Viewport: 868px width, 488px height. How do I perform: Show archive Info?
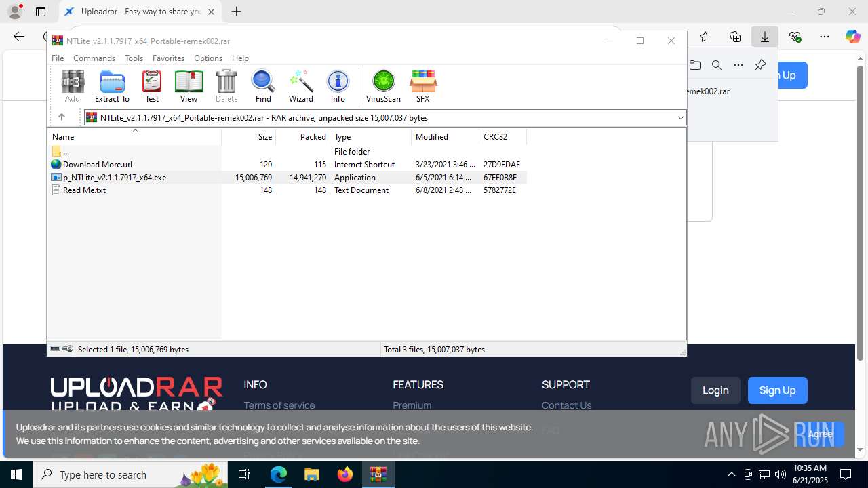(338, 86)
